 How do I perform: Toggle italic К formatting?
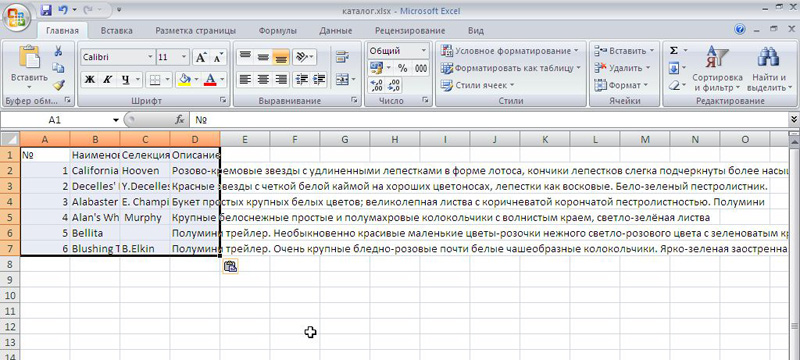pyautogui.click(x=107, y=80)
